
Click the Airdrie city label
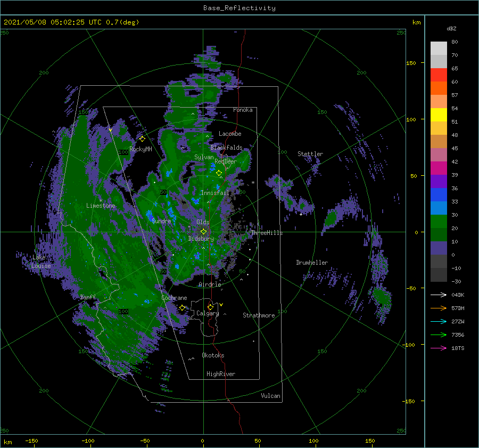pyautogui.click(x=210, y=284)
